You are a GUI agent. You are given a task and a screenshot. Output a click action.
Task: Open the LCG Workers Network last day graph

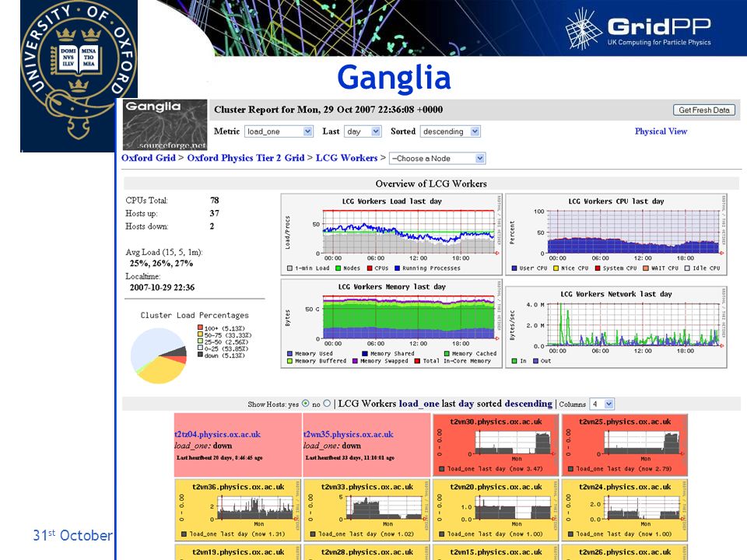(x=616, y=327)
